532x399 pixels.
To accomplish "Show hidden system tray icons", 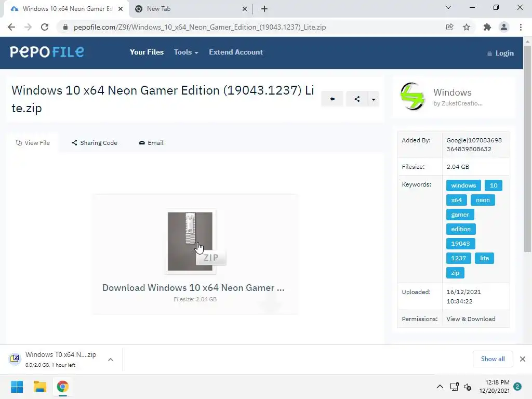I will [440, 387].
